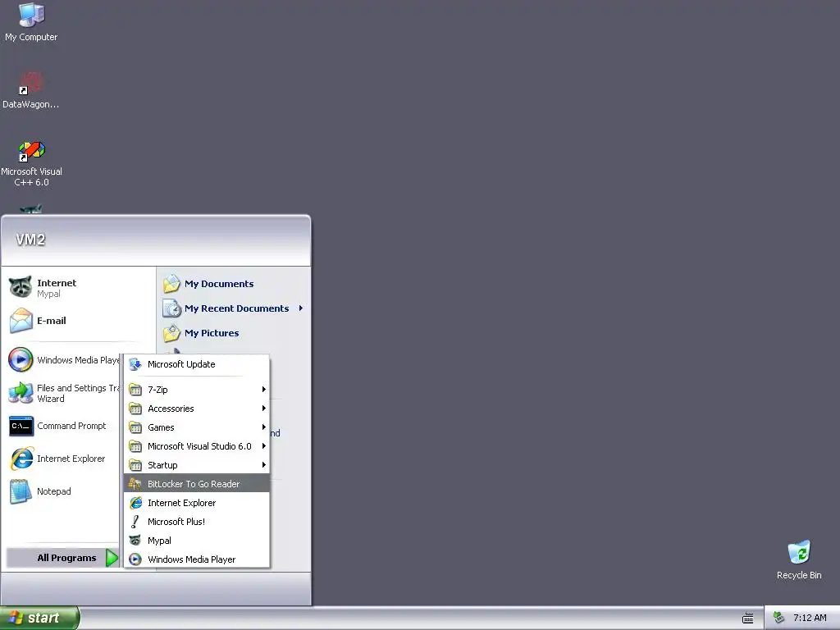Select Microsoft Visual C++ 6.0 desktop icon
The height and width of the screenshot is (630, 840).
pyautogui.click(x=31, y=163)
